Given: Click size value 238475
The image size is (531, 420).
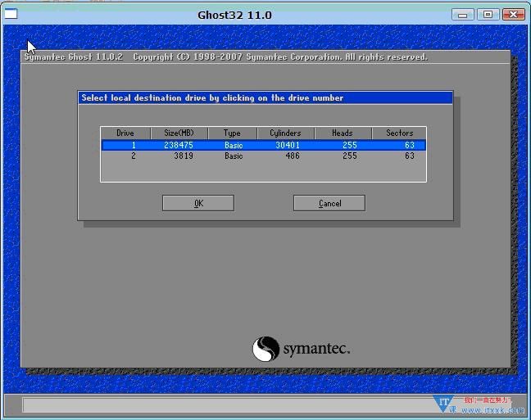Looking at the screenshot, I should point(179,145).
